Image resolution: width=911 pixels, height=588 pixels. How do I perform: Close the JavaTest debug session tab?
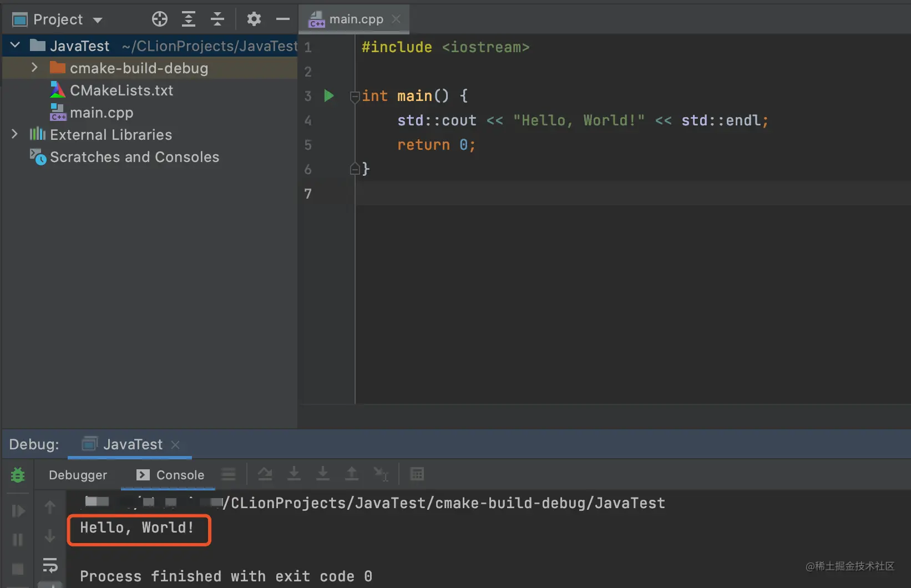pyautogui.click(x=175, y=444)
